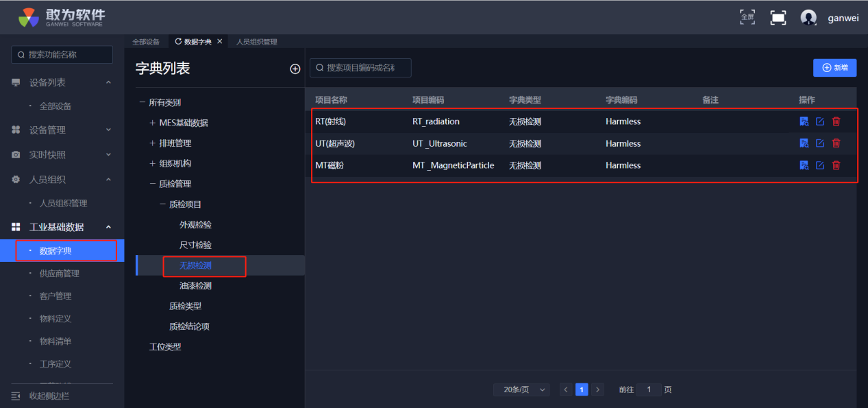Image resolution: width=868 pixels, height=408 pixels.
Task: Expand the 实时快照 menu chevron
Action: [108, 155]
